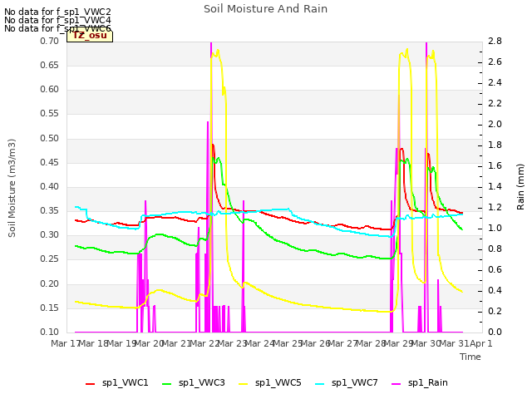Viewport: 532px width, 399px height.
Task: Click the sp1_Rain legend entry
Action: coord(420,383)
